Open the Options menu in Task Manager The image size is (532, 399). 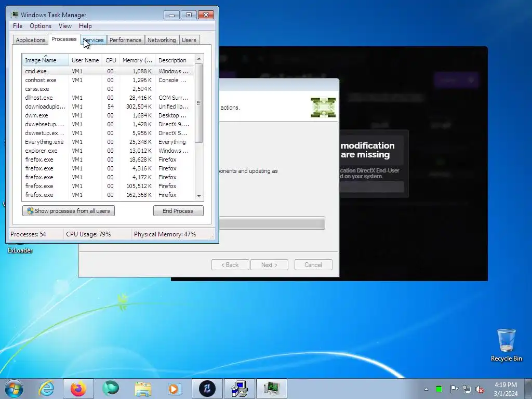pos(41,26)
